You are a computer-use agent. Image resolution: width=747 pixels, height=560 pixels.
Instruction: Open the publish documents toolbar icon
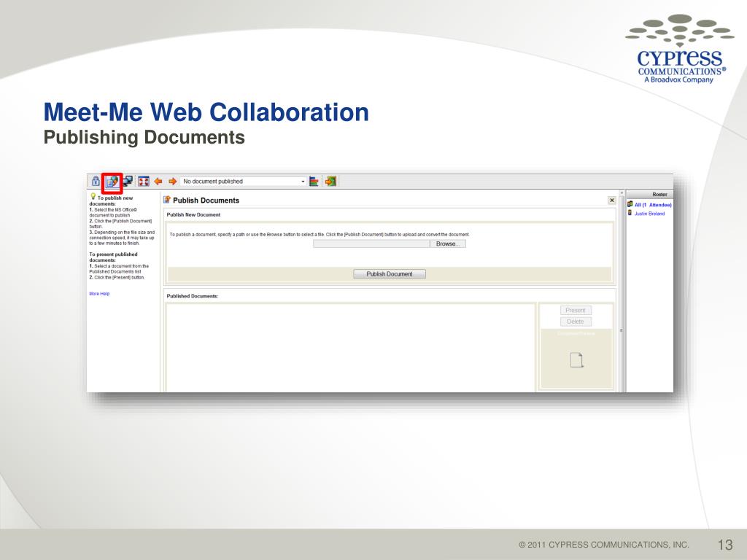click(112, 182)
